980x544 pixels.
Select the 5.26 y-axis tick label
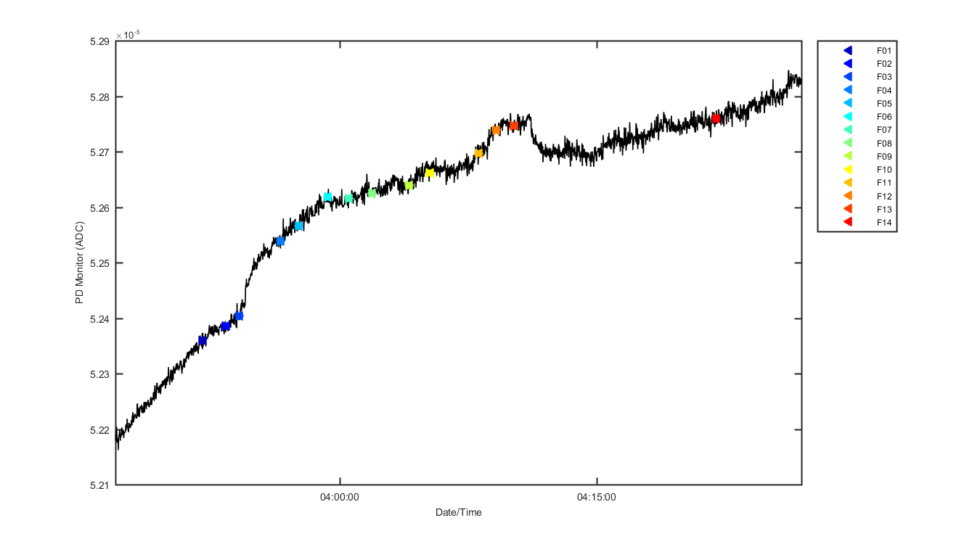(99, 208)
